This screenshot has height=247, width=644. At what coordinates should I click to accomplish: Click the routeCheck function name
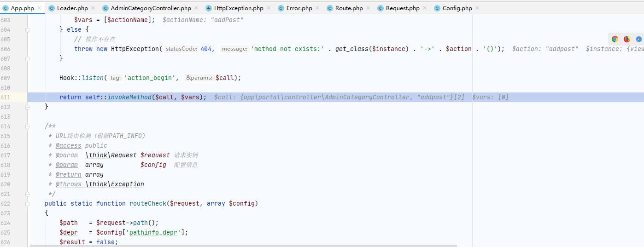148,203
